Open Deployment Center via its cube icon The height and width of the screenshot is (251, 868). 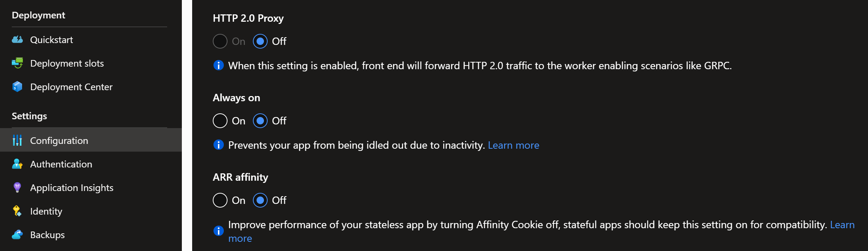point(17,86)
